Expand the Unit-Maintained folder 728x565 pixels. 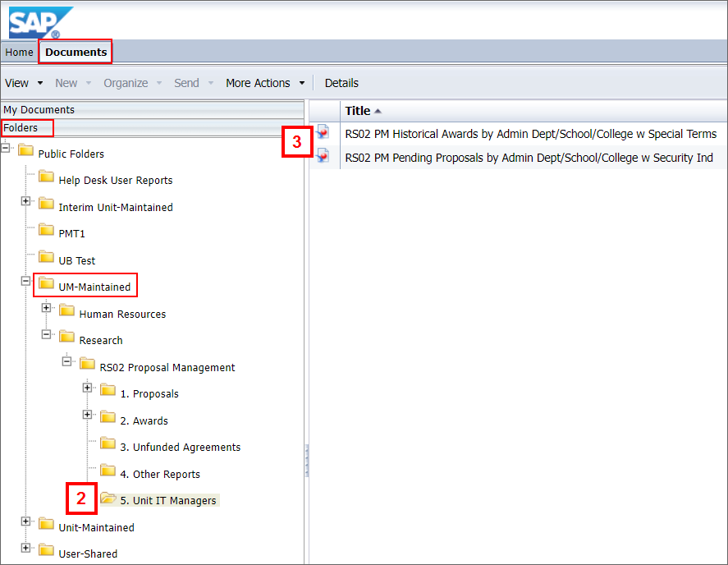[26, 521]
